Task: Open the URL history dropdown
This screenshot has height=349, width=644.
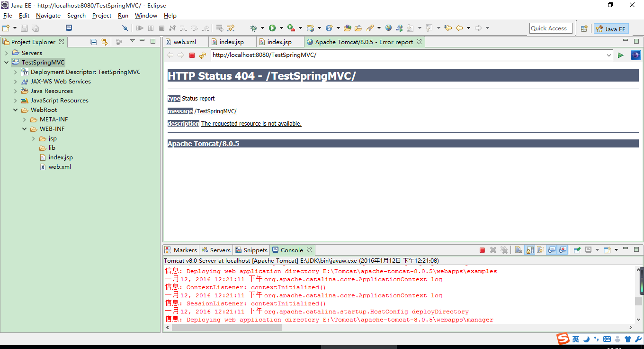Action: 609,55
